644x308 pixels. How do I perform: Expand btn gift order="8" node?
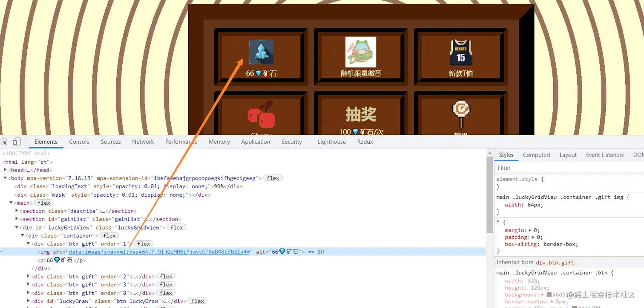tap(29, 293)
